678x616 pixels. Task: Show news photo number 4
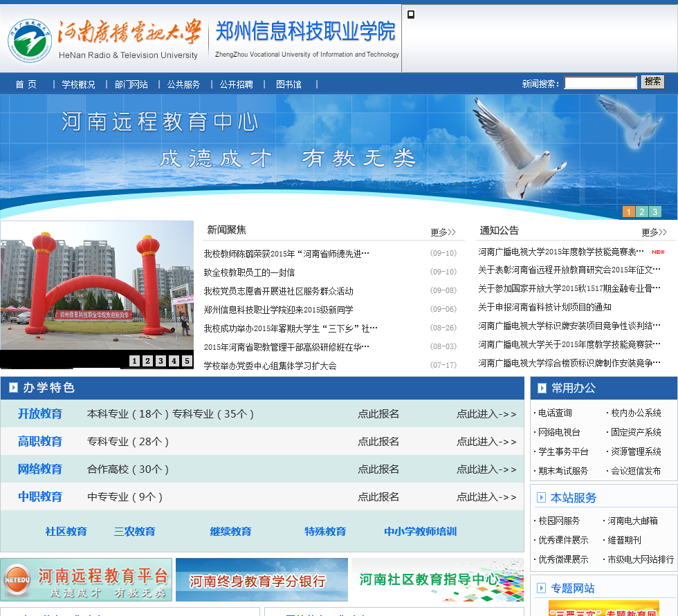coord(174,361)
